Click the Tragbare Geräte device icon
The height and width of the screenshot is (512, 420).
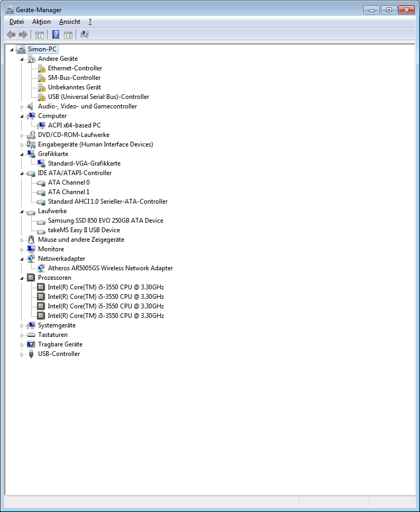(x=31, y=344)
